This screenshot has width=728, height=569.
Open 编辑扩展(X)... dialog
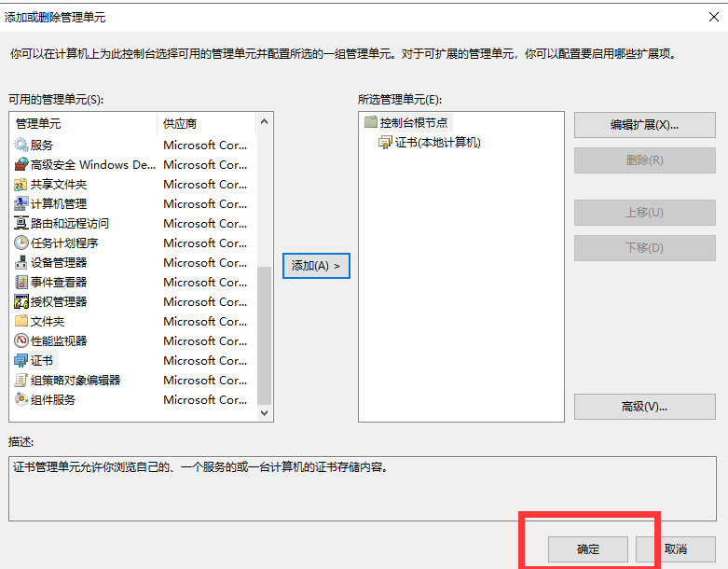click(x=644, y=124)
